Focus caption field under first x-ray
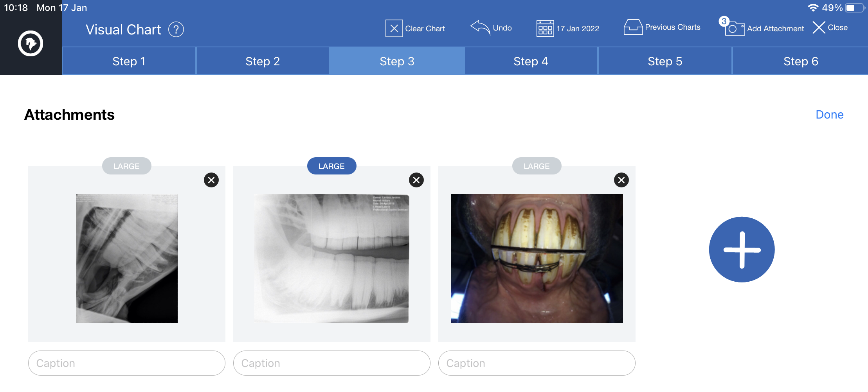Screen dimensions: 868x392 tap(127, 363)
